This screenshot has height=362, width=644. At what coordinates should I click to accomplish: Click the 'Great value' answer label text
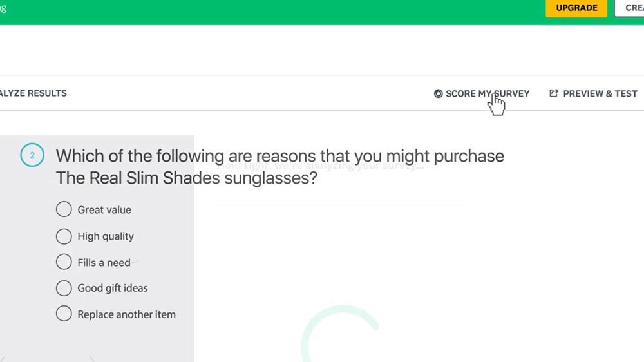coord(104,210)
